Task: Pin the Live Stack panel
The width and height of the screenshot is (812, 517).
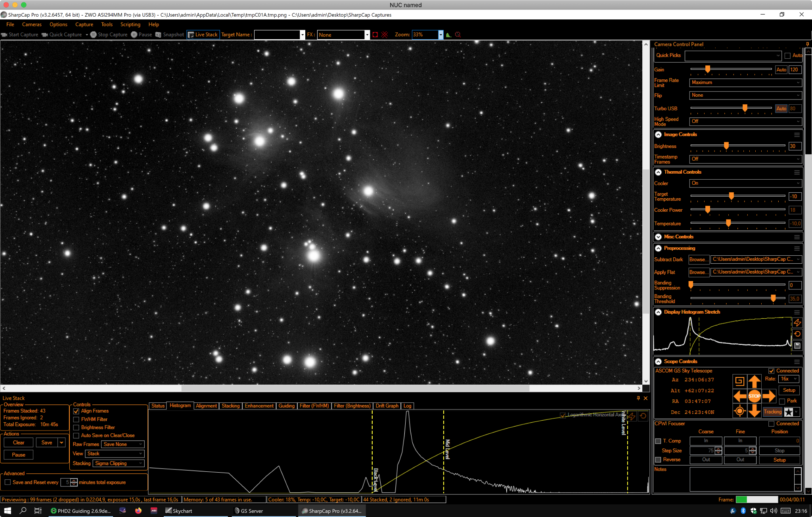Action: (638, 398)
